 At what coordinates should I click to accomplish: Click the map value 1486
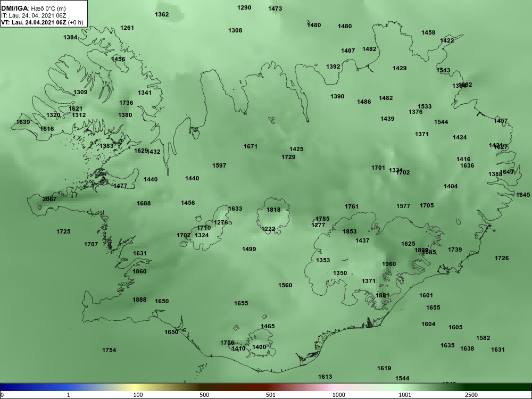(x=364, y=102)
